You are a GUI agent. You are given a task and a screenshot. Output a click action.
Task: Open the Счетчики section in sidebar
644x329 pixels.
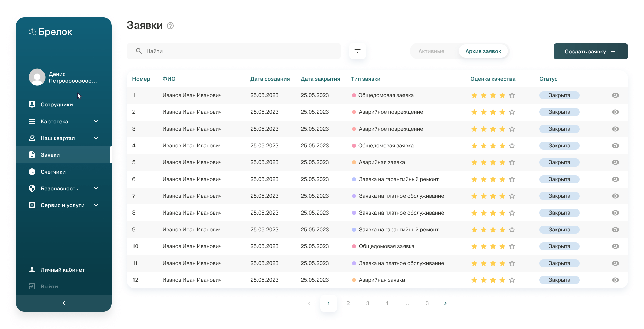pos(53,172)
